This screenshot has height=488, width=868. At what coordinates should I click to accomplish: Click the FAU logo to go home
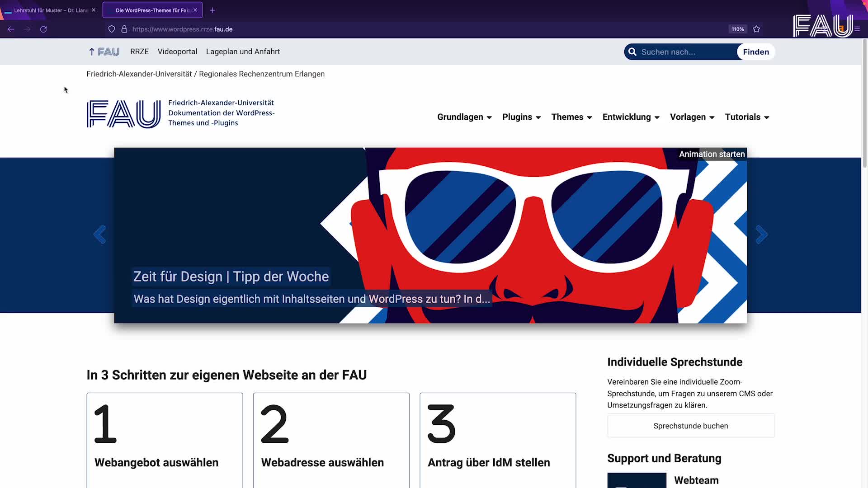(x=123, y=113)
